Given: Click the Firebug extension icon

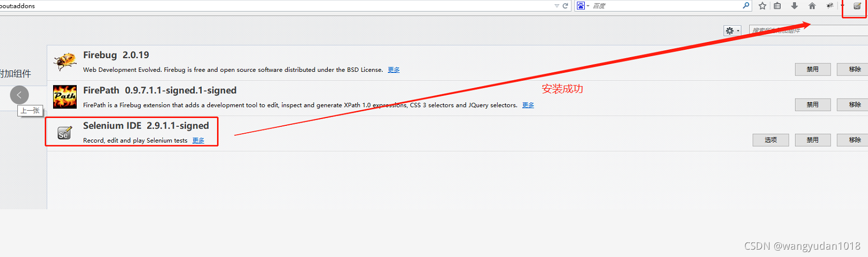Looking at the screenshot, I should [x=65, y=61].
